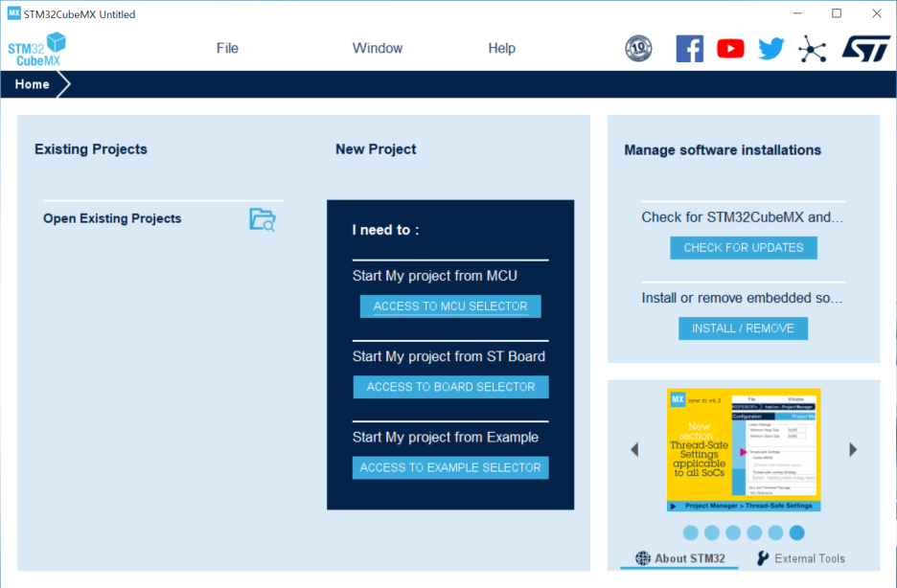
Task: Open the File menu
Action: point(227,48)
